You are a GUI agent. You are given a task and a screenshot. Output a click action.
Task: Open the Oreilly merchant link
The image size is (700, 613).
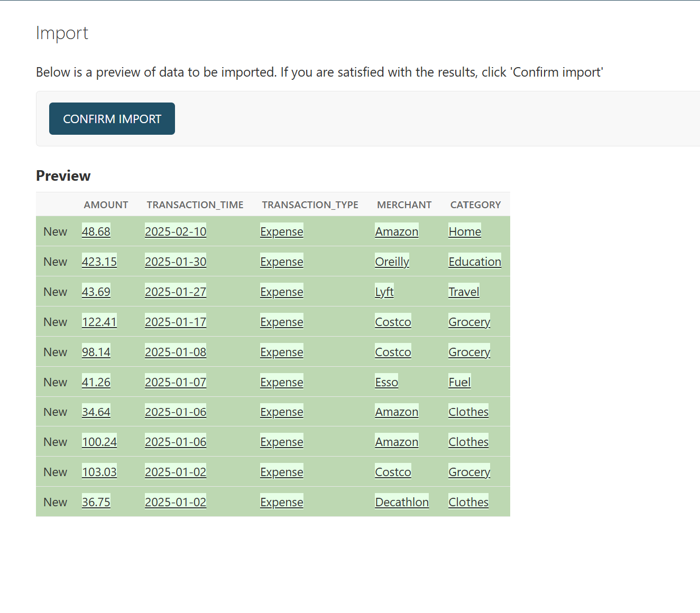[392, 262]
